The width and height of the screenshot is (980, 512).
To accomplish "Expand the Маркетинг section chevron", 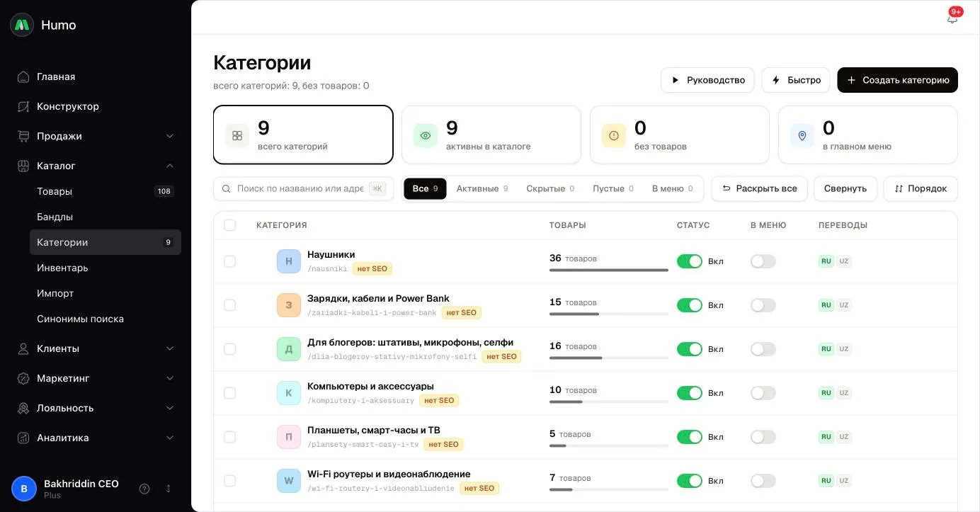I will click(170, 378).
